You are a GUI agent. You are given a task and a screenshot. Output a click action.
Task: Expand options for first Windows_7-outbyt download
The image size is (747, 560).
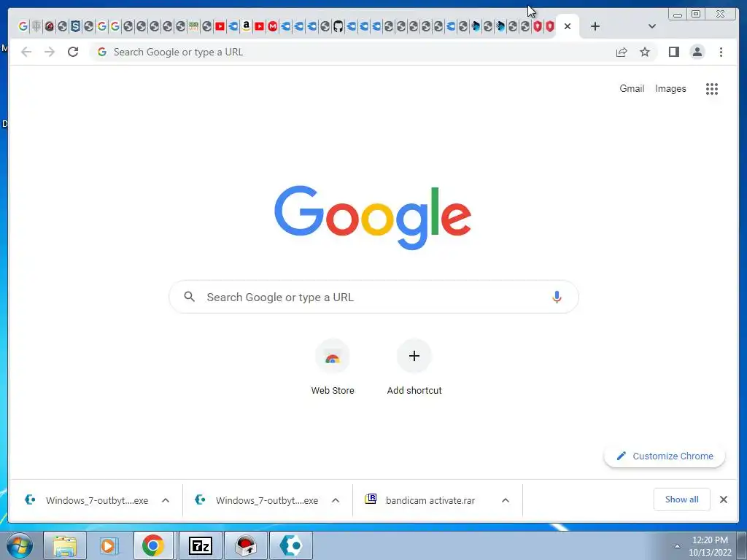tap(166, 500)
